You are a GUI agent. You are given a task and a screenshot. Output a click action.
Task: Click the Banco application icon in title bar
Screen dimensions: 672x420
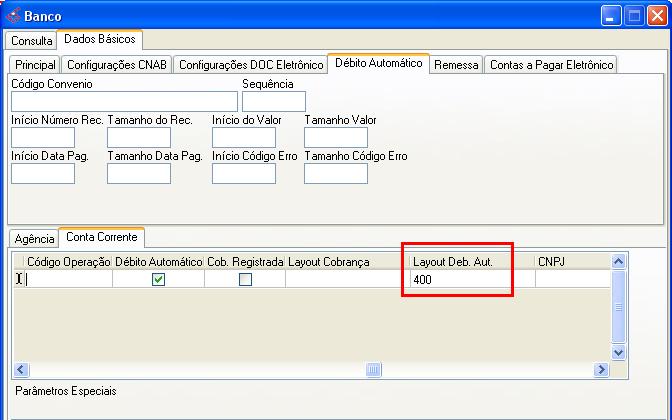pyautogui.click(x=12, y=15)
